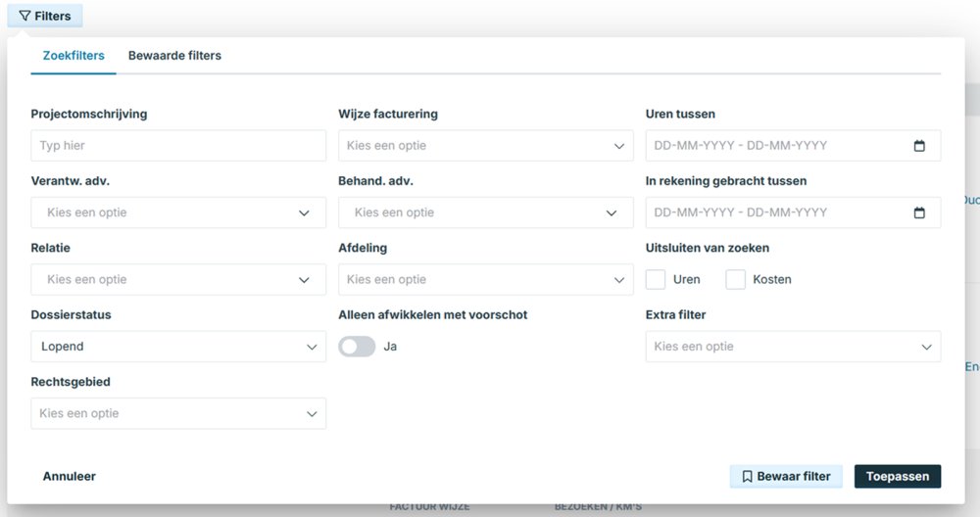980x517 pixels.
Task: Click Annuleer to cancel filters
Action: pyautogui.click(x=70, y=477)
